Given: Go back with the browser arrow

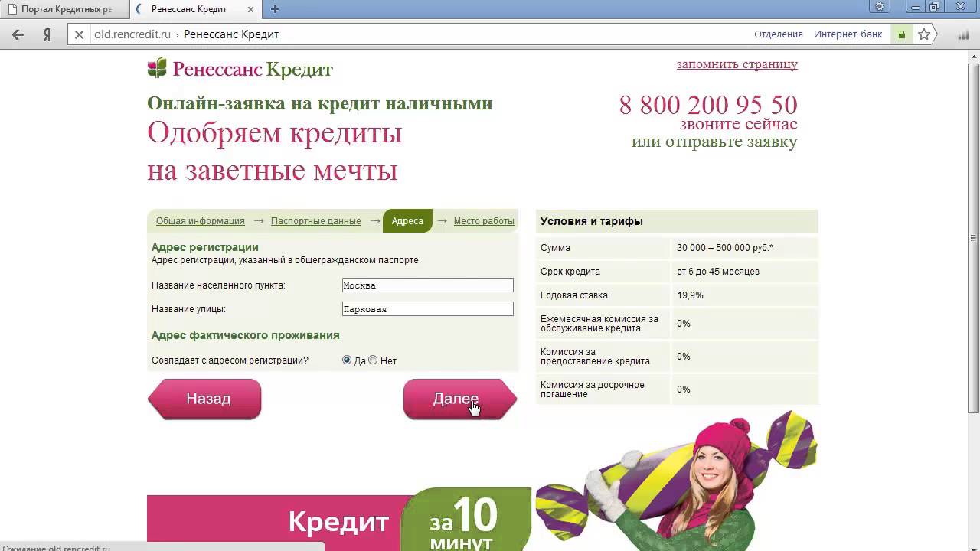Looking at the screenshot, I should pos(18,34).
